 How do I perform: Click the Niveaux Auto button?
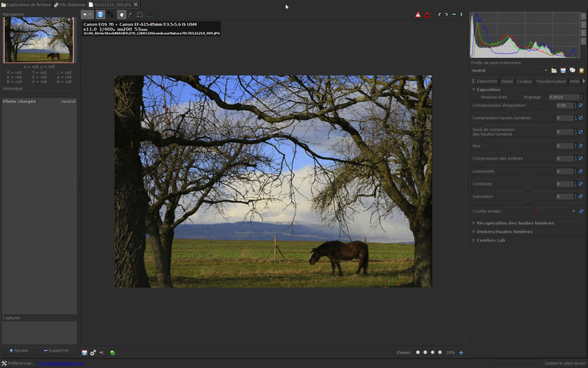(x=493, y=96)
